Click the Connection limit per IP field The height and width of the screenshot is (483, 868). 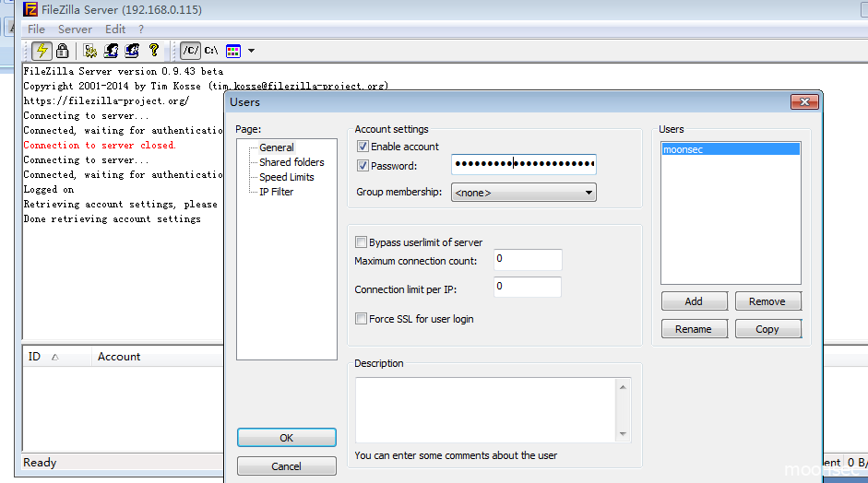pyautogui.click(x=528, y=288)
